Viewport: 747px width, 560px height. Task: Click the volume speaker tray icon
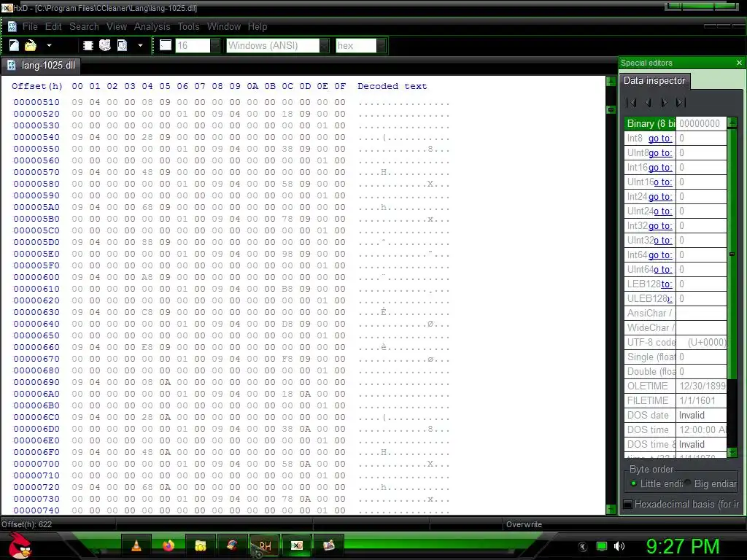619,546
